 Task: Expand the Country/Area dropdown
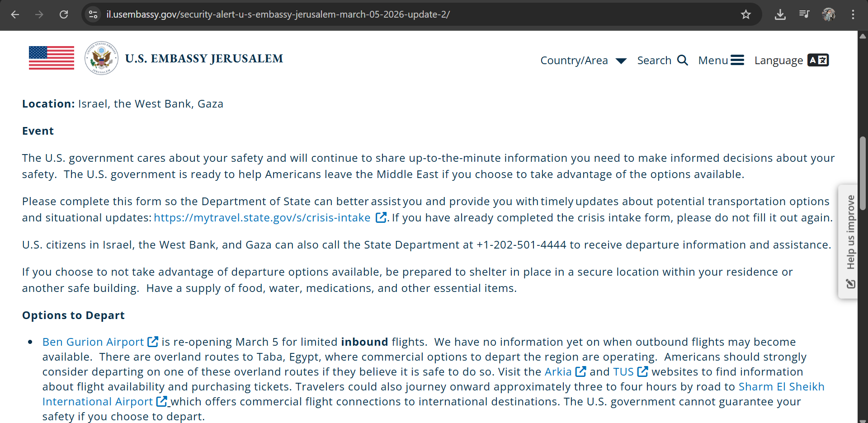click(583, 61)
